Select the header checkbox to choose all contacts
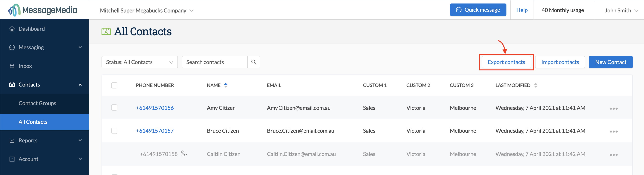Image resolution: width=644 pixels, height=175 pixels. (x=114, y=85)
